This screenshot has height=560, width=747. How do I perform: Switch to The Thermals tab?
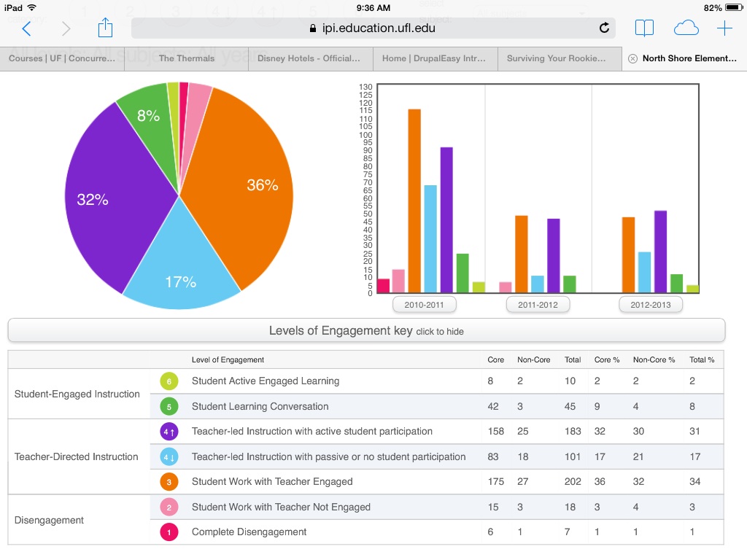[187, 58]
